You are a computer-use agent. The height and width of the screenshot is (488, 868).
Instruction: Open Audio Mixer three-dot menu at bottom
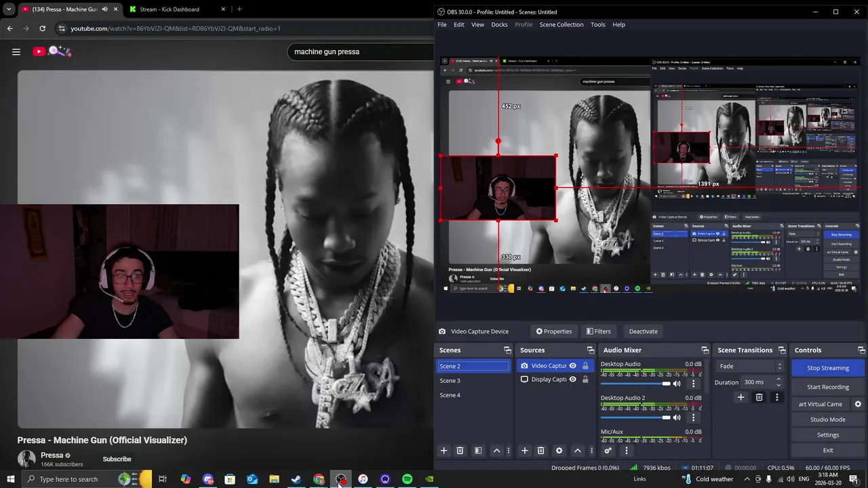626,451
